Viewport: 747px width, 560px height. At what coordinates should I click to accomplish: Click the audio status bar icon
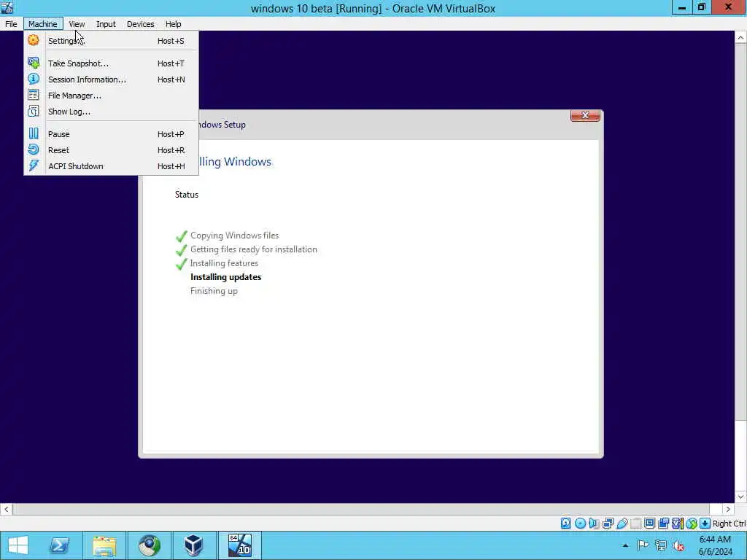[594, 524]
